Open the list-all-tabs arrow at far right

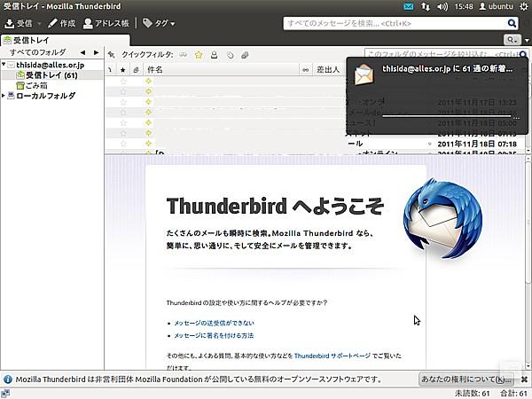527,41
